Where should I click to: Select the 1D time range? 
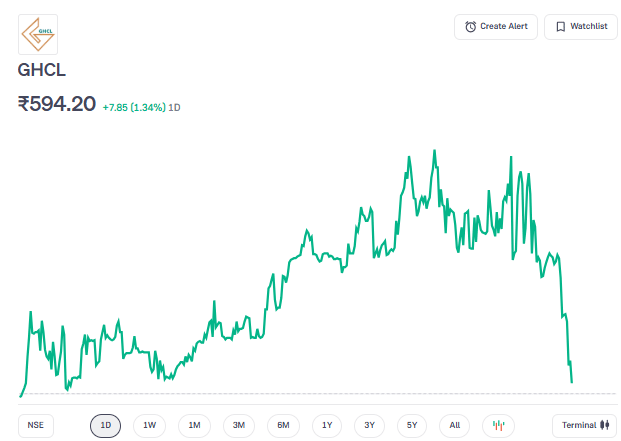tap(105, 425)
